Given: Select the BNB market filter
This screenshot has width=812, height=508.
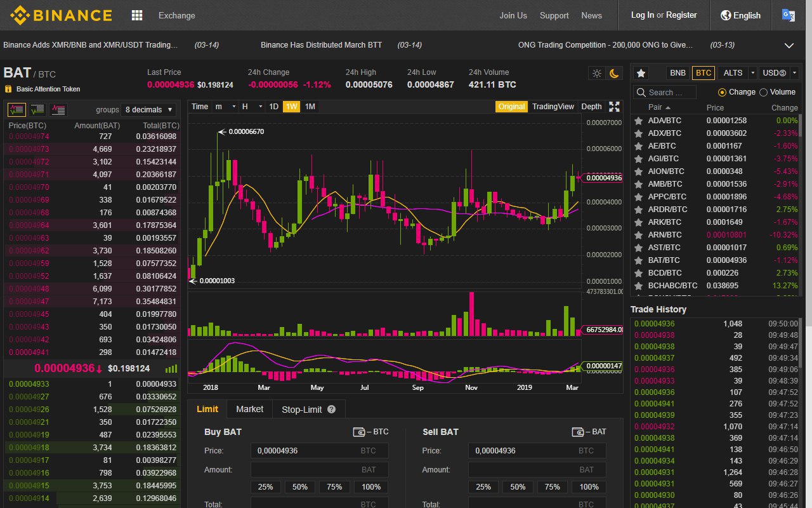Looking at the screenshot, I should [x=678, y=73].
